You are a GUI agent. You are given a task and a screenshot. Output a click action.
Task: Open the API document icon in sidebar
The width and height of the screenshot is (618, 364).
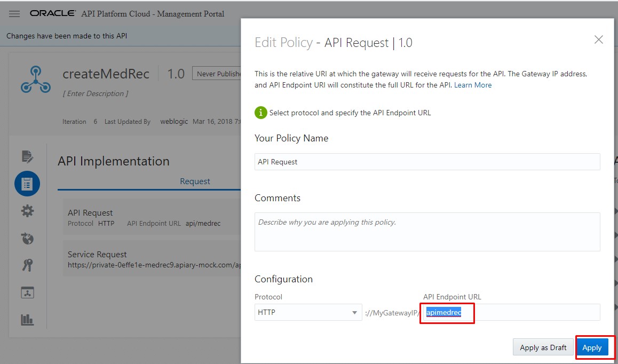(27, 156)
